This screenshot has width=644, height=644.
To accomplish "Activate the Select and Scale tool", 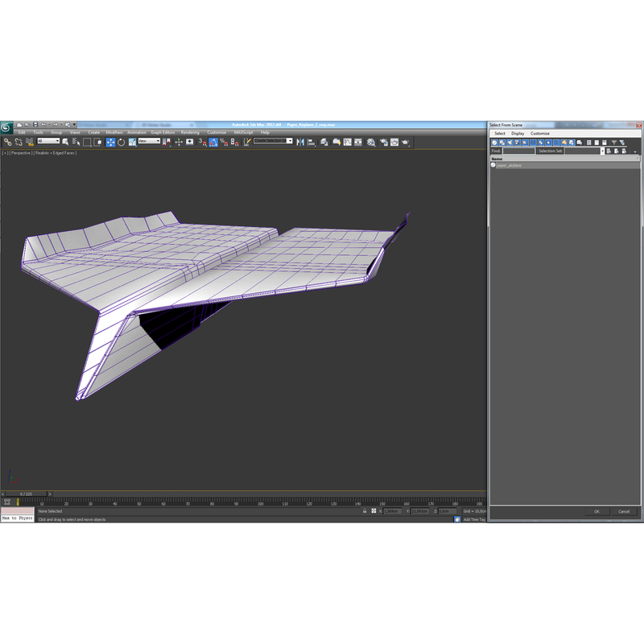I will click(130, 142).
